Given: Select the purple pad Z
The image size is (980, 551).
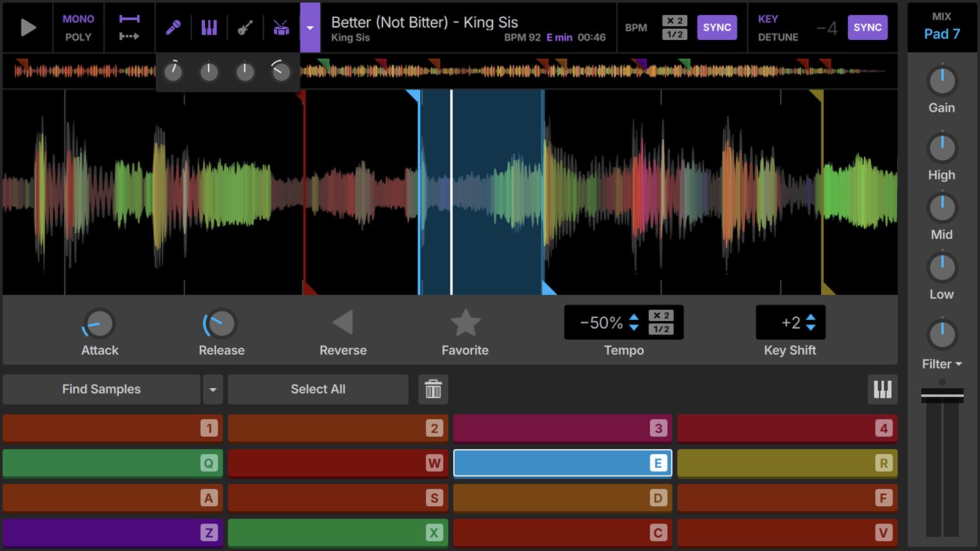Looking at the screenshot, I should [112, 533].
